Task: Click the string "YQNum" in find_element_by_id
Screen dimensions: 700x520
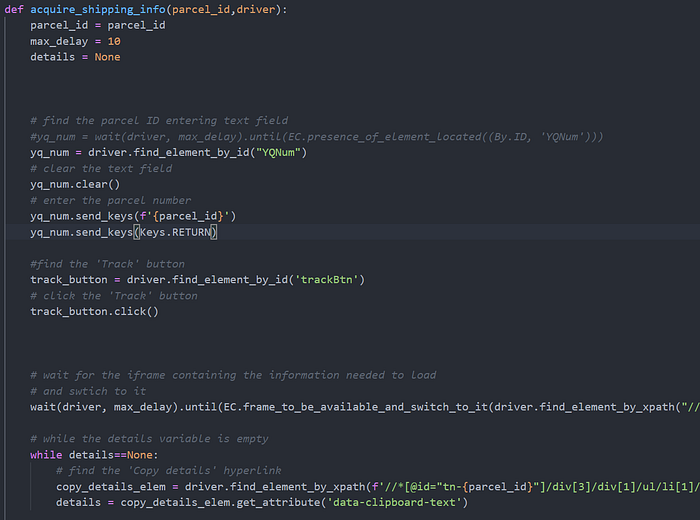Action: (x=278, y=153)
